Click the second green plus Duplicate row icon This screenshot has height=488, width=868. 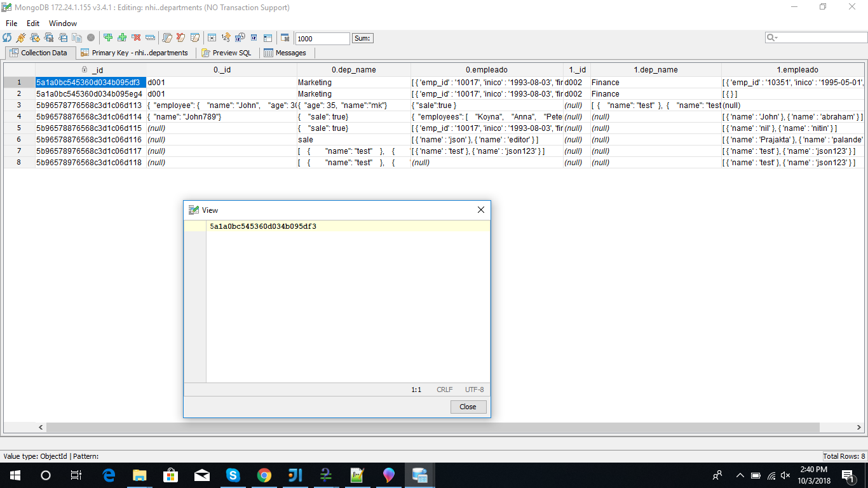122,37
